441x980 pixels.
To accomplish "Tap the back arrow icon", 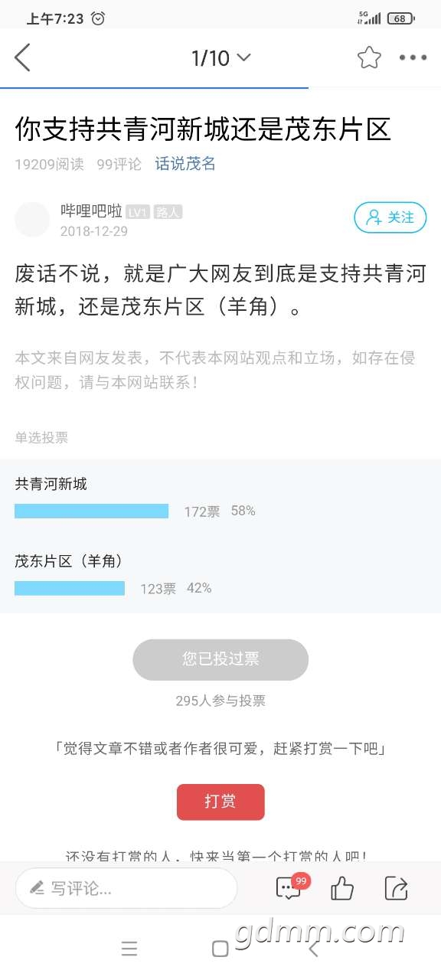I will 23,57.
